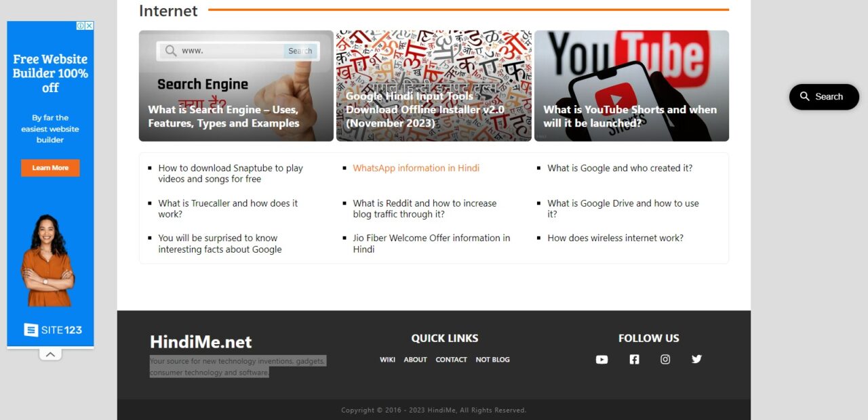Open 'What is Google and who created it?'
Image resolution: width=868 pixels, height=420 pixels.
pyautogui.click(x=620, y=168)
